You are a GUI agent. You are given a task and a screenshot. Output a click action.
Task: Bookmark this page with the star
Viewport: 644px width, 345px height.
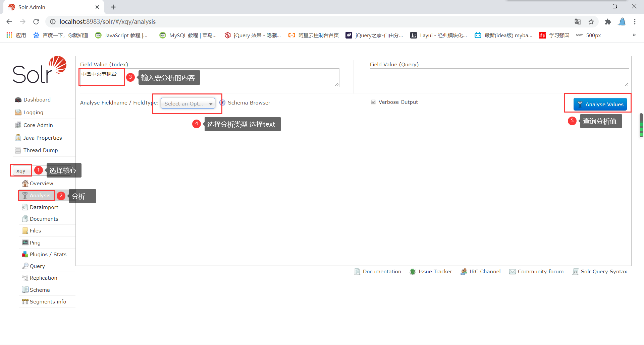(591, 22)
